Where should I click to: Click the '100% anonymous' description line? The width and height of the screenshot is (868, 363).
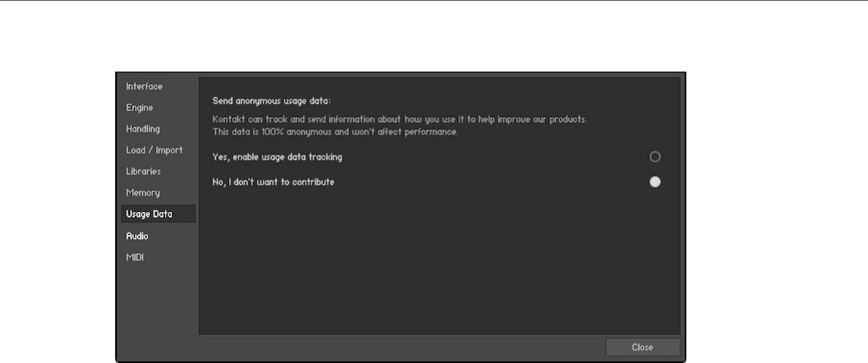pos(335,131)
